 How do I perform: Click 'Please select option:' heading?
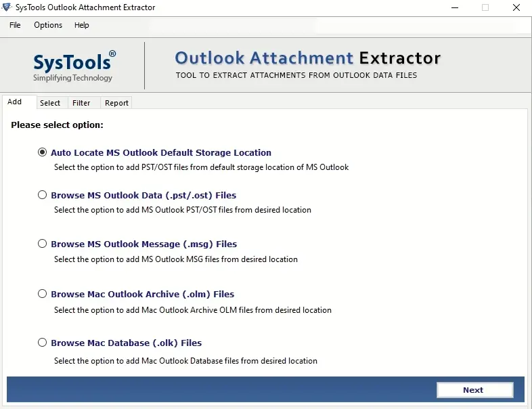tap(57, 125)
